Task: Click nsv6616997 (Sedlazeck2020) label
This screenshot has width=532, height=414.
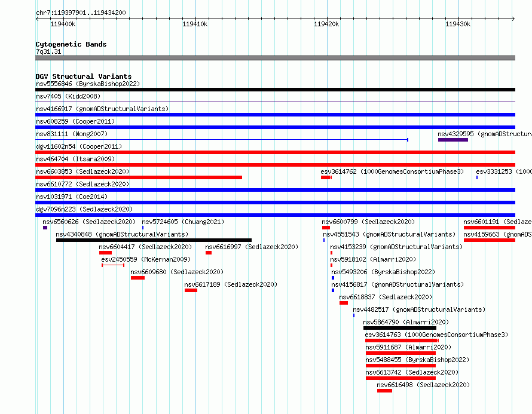Action: [x=252, y=247]
